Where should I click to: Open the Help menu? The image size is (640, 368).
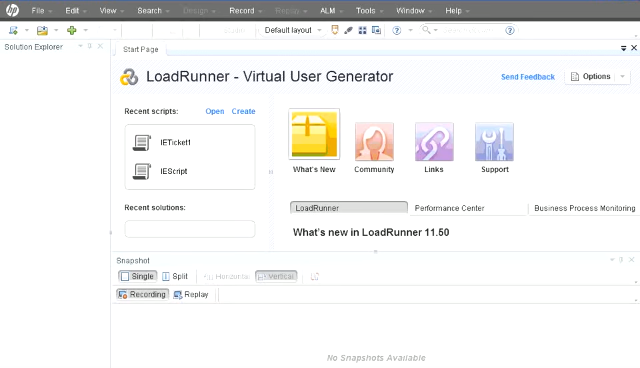coord(457,11)
